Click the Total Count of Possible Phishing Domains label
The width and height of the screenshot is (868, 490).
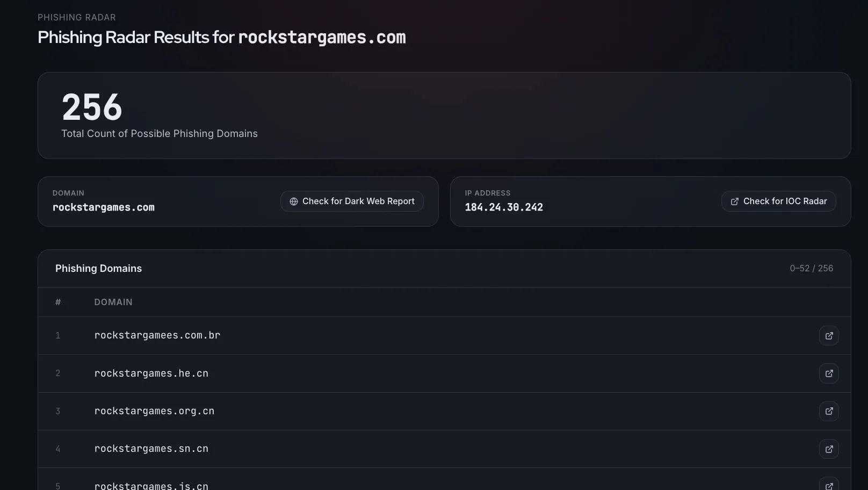[160, 133]
